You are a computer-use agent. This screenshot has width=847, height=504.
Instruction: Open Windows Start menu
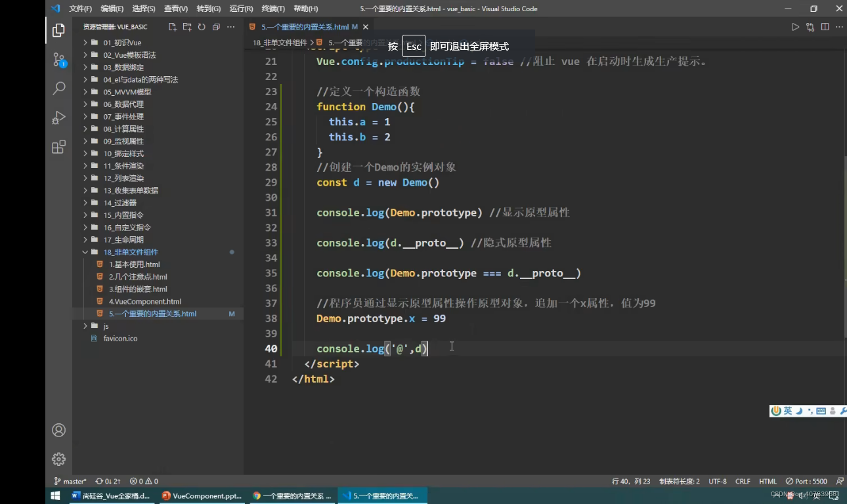[x=56, y=495]
